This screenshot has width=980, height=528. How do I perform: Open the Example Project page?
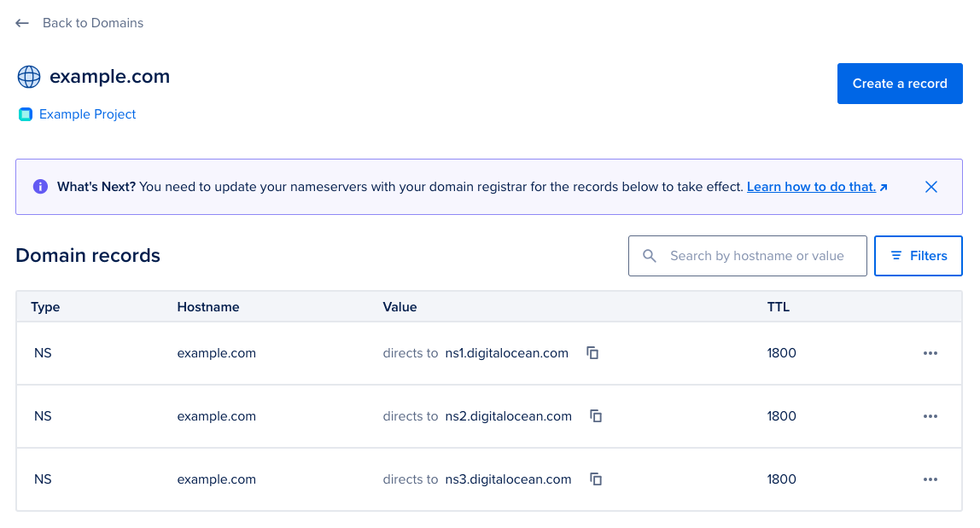click(87, 113)
